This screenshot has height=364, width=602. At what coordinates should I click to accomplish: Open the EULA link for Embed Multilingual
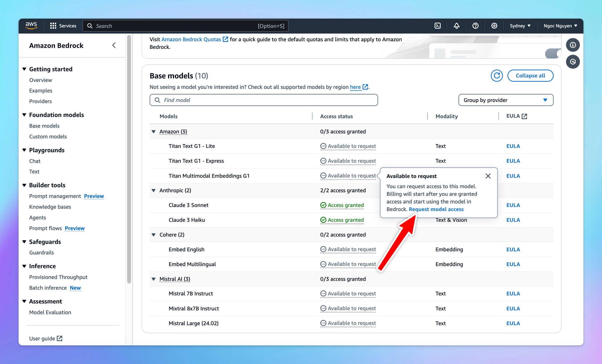click(513, 264)
